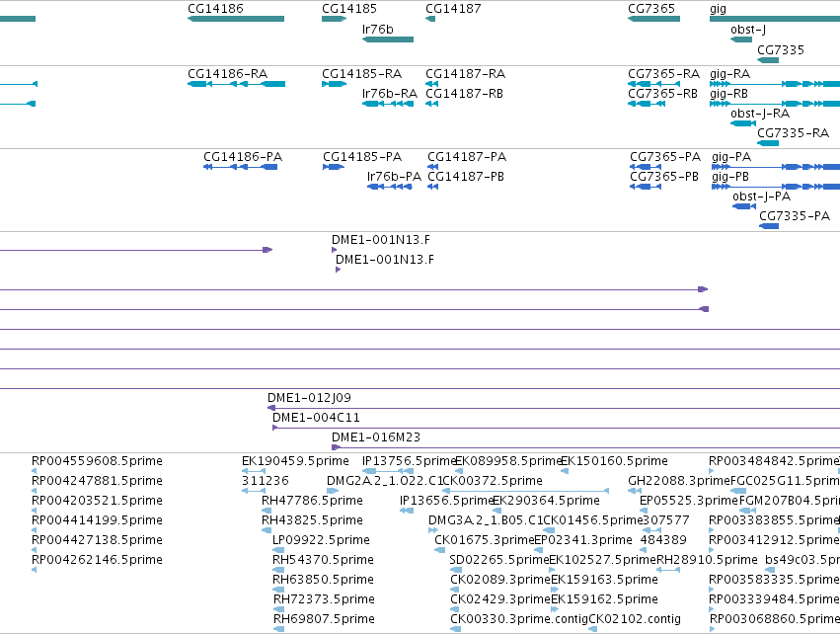Select the CG14185-PA coding sequence label

pyautogui.click(x=362, y=156)
